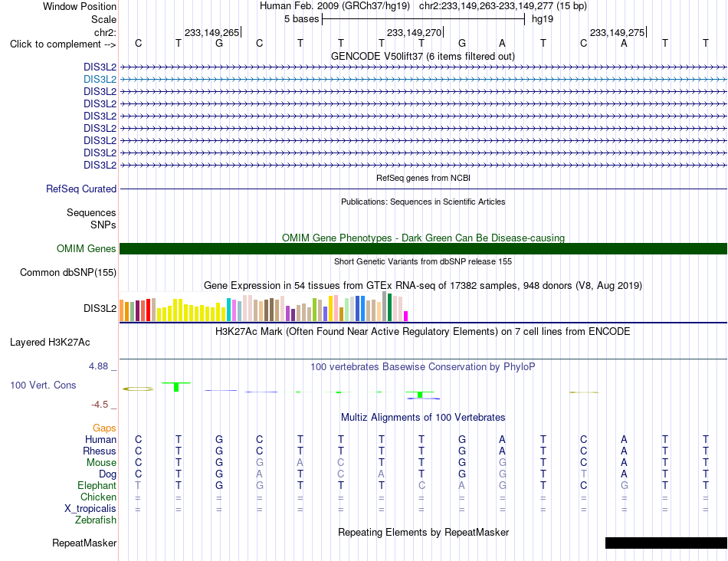Click the 'H3K27Ac Mark' ENCODE title
Image resolution: width=728 pixels, height=561 pixels.
[x=423, y=332]
